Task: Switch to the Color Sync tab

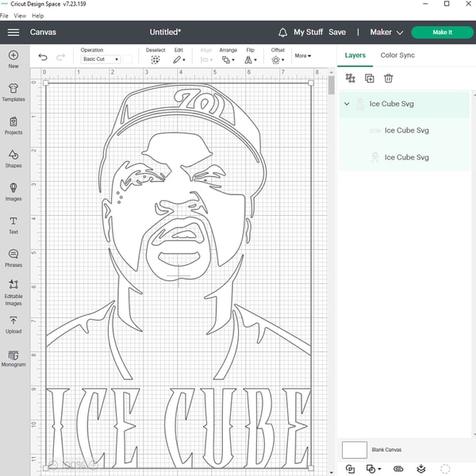Action: (397, 56)
